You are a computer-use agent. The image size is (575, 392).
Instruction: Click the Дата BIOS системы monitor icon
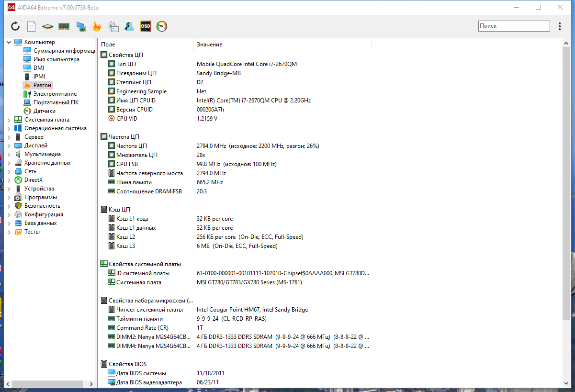click(112, 373)
